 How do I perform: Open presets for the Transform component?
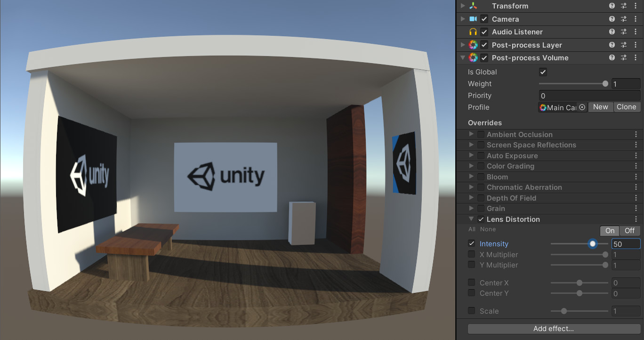pos(624,6)
